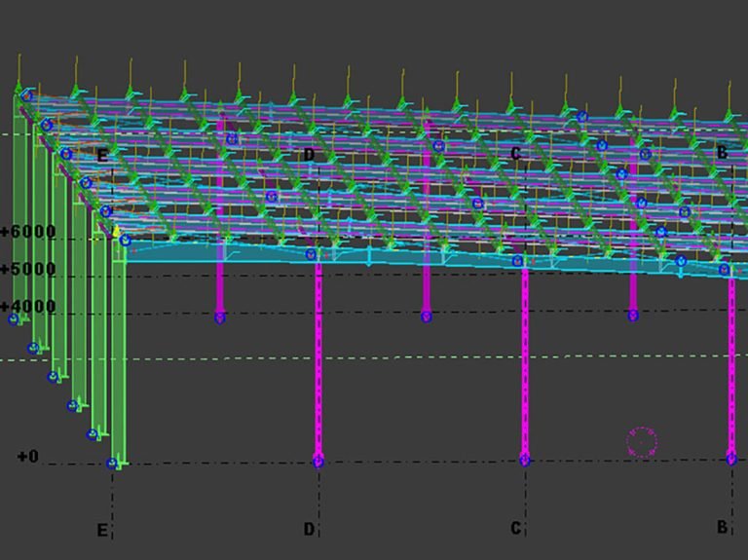Select grid label E on the roof
Screen dimensions: 748x560
coord(102,156)
